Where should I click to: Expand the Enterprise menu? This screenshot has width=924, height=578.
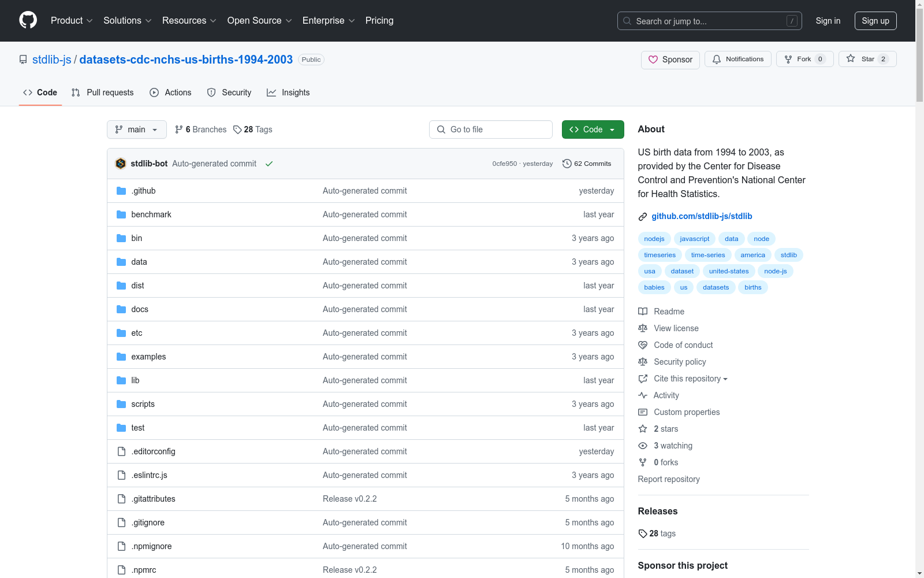[x=329, y=20]
